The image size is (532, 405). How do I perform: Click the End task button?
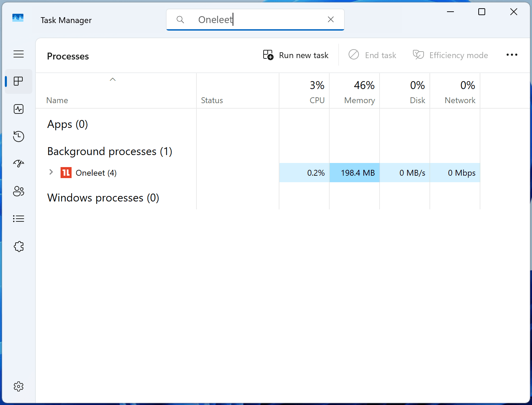pos(373,55)
